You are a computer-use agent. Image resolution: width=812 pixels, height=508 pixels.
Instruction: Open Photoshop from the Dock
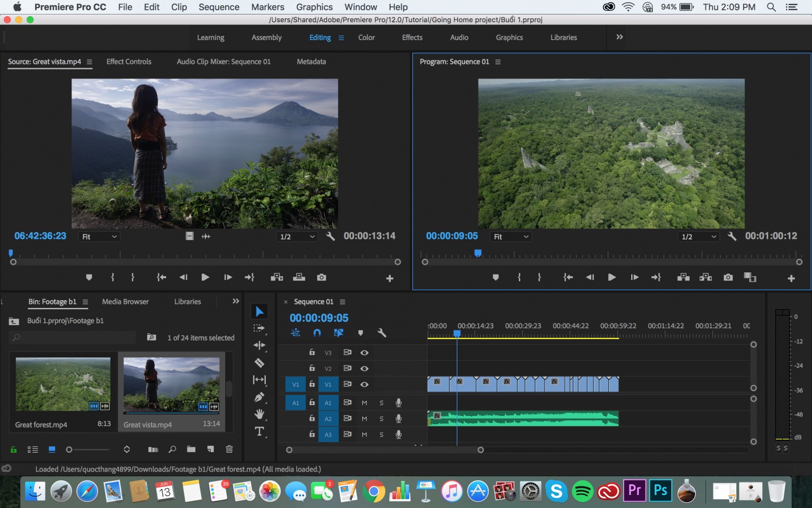tap(660, 491)
